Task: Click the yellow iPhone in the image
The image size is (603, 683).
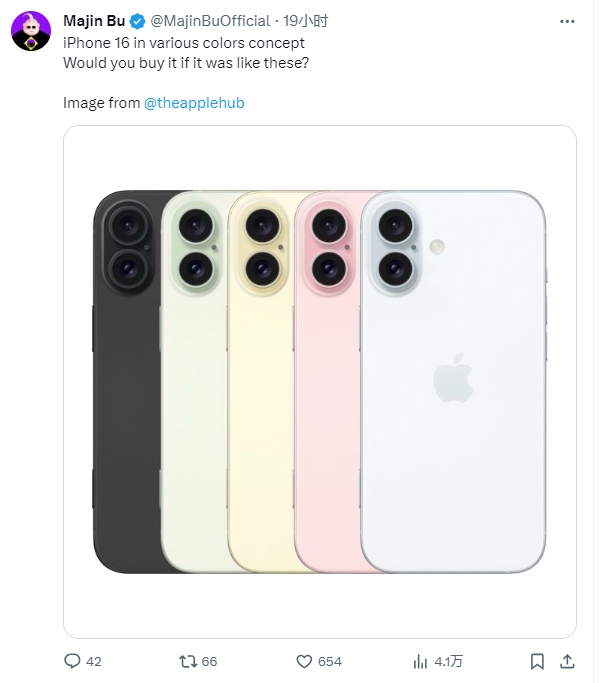Action: 255,420
